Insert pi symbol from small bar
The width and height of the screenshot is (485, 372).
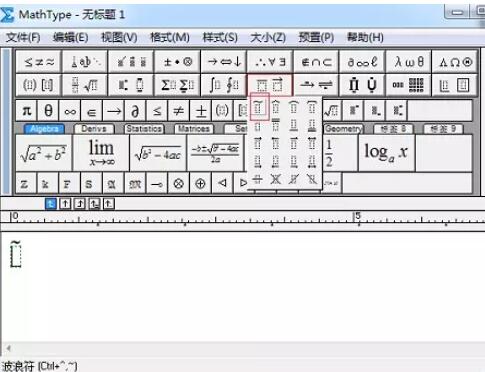[x=27, y=111]
